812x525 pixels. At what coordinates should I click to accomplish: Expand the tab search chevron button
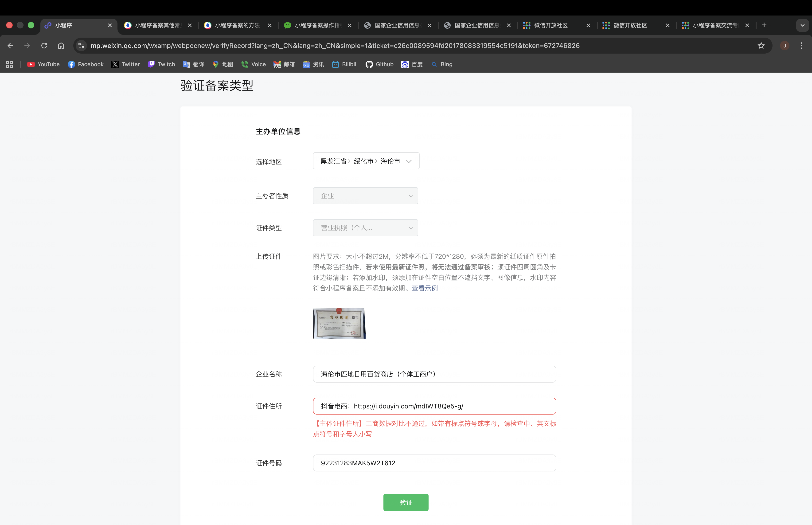[802, 25]
